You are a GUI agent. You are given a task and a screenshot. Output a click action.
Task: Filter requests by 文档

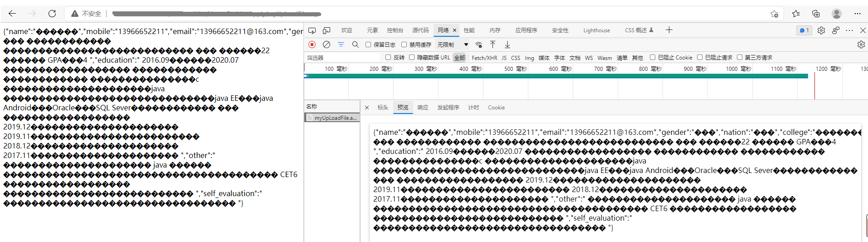pos(575,58)
